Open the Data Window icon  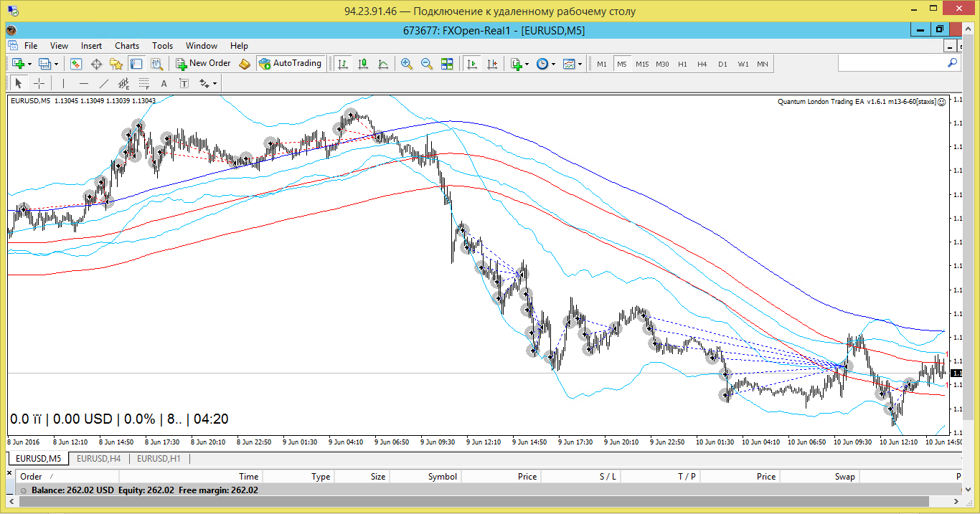point(96,64)
